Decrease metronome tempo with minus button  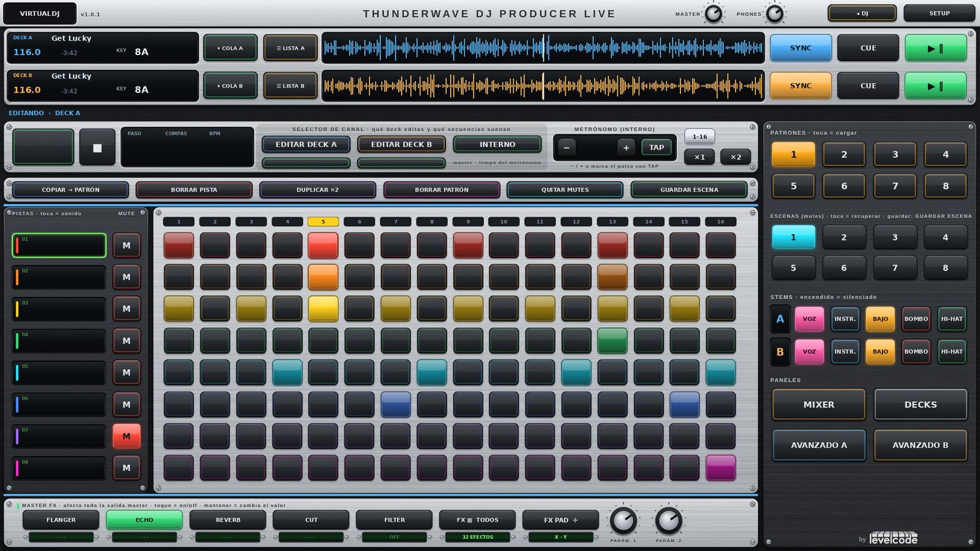tap(567, 148)
